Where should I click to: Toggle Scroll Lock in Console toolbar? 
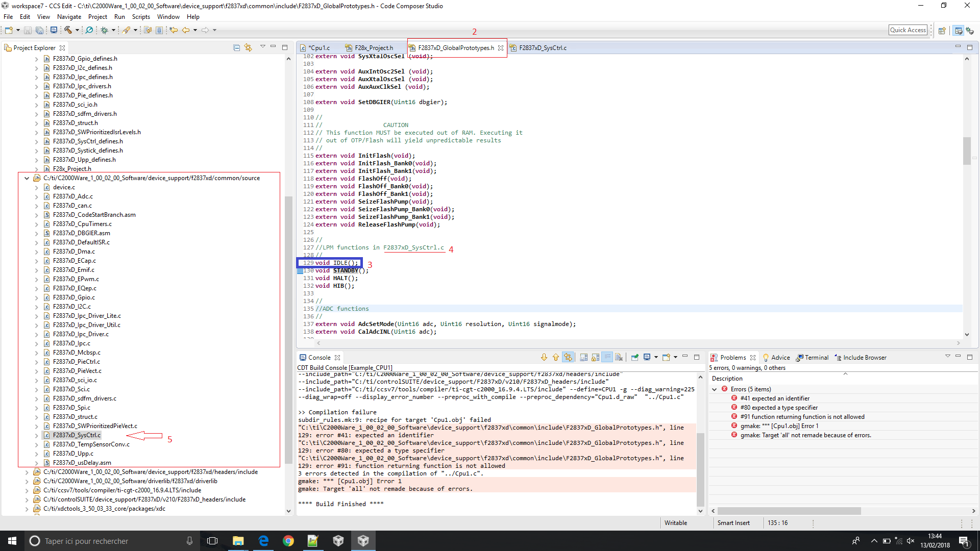pyautogui.click(x=596, y=358)
